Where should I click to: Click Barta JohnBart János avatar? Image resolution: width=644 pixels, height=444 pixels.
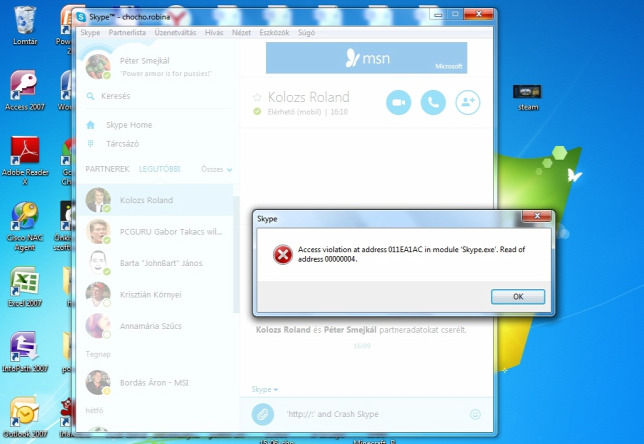pyautogui.click(x=98, y=263)
